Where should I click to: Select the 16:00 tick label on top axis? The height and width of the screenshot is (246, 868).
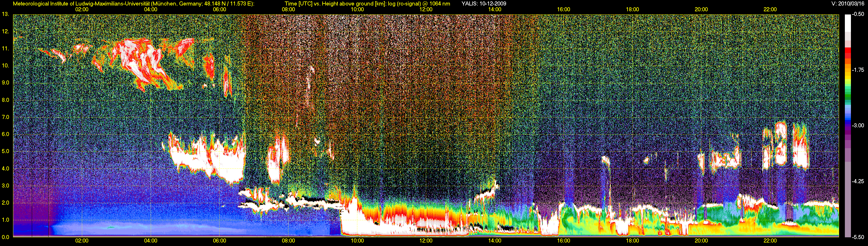coord(563,10)
